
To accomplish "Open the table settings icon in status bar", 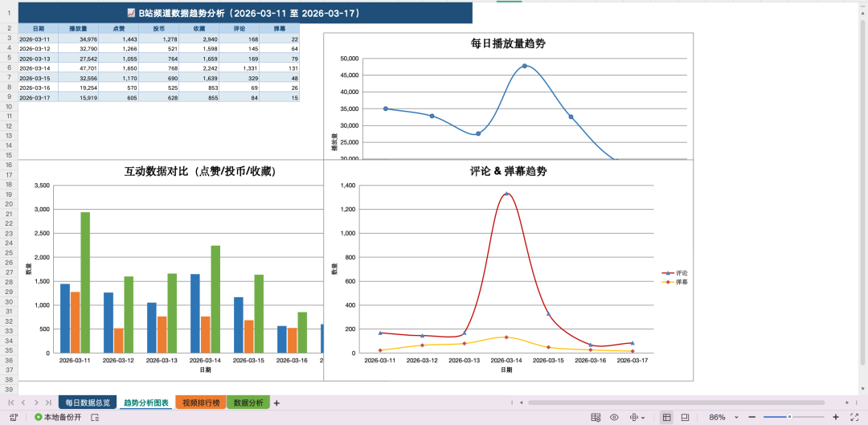I will click(x=596, y=417).
